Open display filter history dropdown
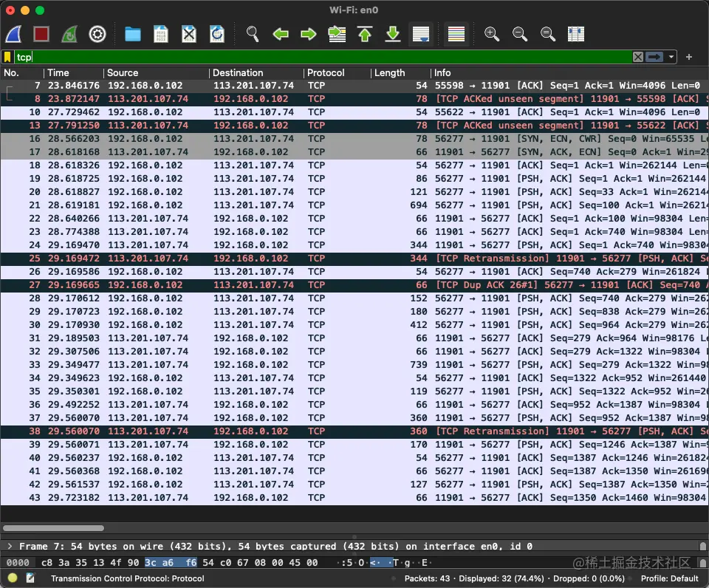 pyautogui.click(x=671, y=57)
